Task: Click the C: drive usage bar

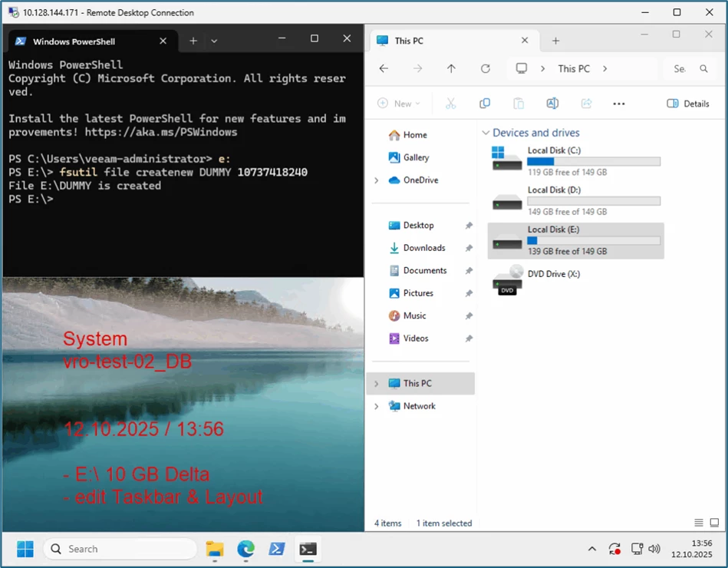Action: (x=594, y=162)
